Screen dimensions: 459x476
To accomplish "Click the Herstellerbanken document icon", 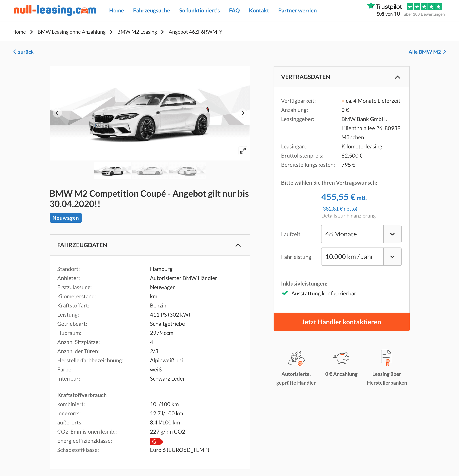I will [x=386, y=358].
